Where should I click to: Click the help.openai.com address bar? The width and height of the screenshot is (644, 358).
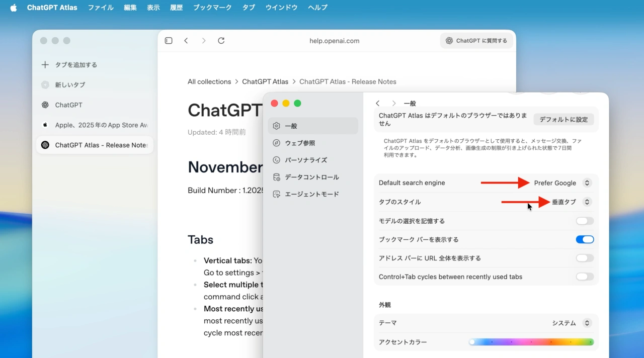pyautogui.click(x=334, y=40)
